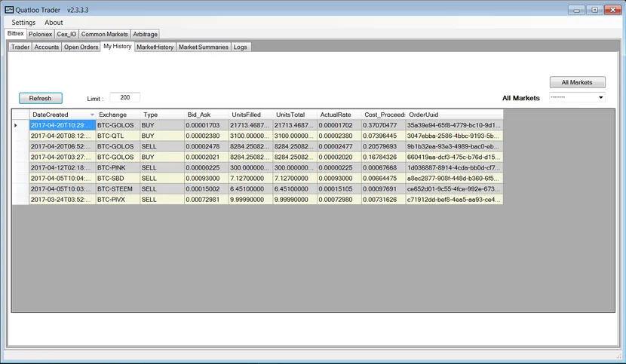The width and height of the screenshot is (626, 364).
Task: Select the 0.00093000 Bid_Ask cell
Action: 207,179
